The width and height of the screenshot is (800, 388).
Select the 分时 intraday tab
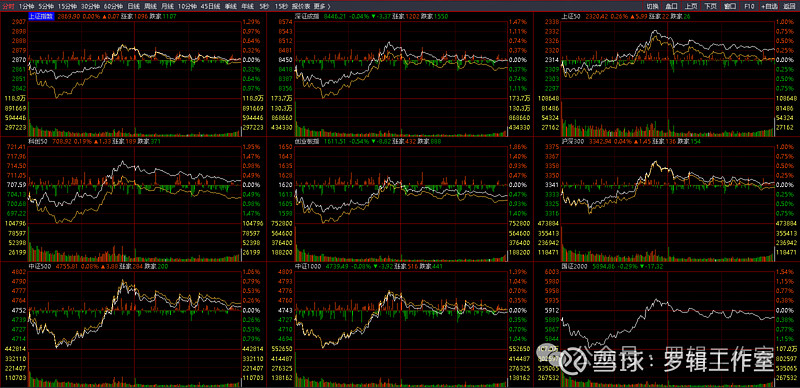click(8, 6)
